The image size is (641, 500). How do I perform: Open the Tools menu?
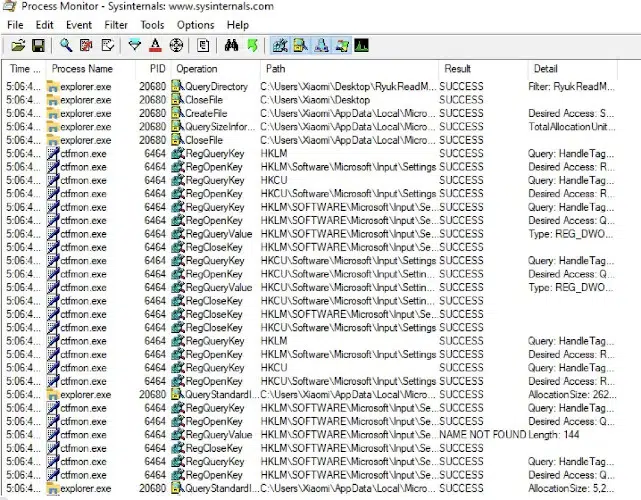coord(153,24)
